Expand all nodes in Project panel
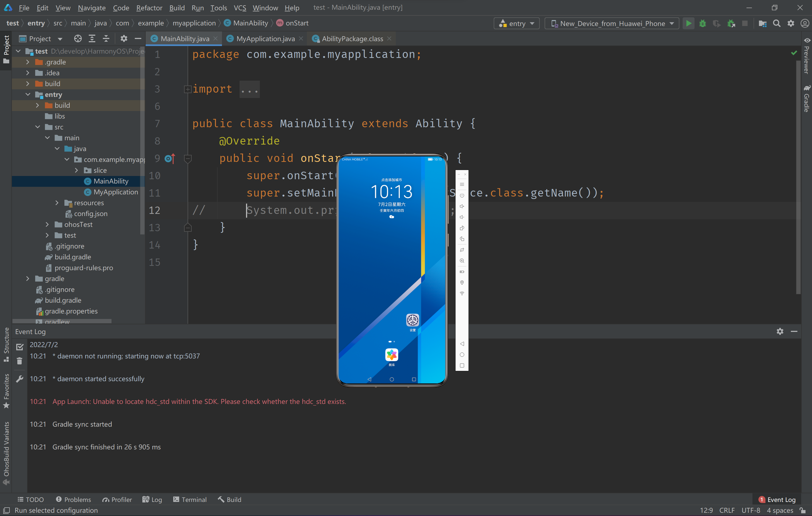 click(92, 39)
